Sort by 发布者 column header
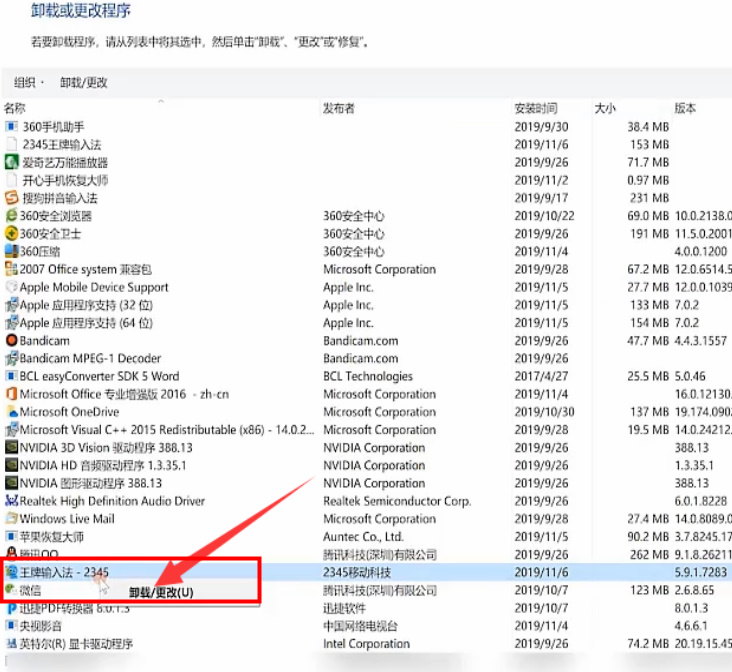This screenshot has width=732, height=672. (x=338, y=108)
